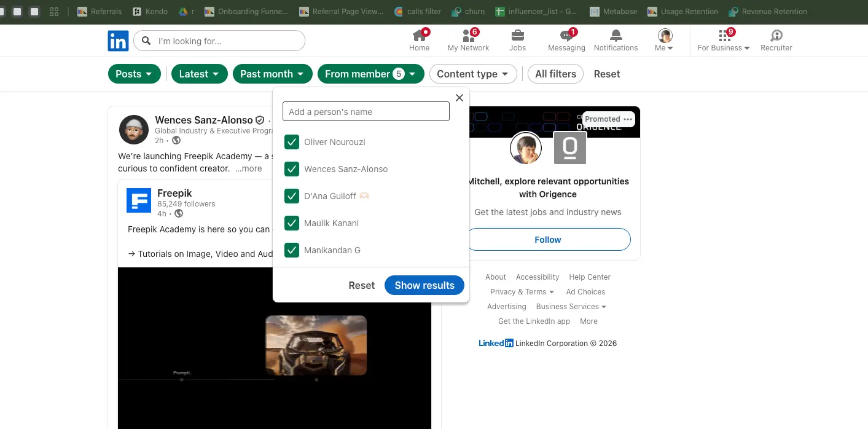Uncheck Wences Sanz-Alonso checkbox
The width and height of the screenshot is (868, 429).
click(x=292, y=169)
